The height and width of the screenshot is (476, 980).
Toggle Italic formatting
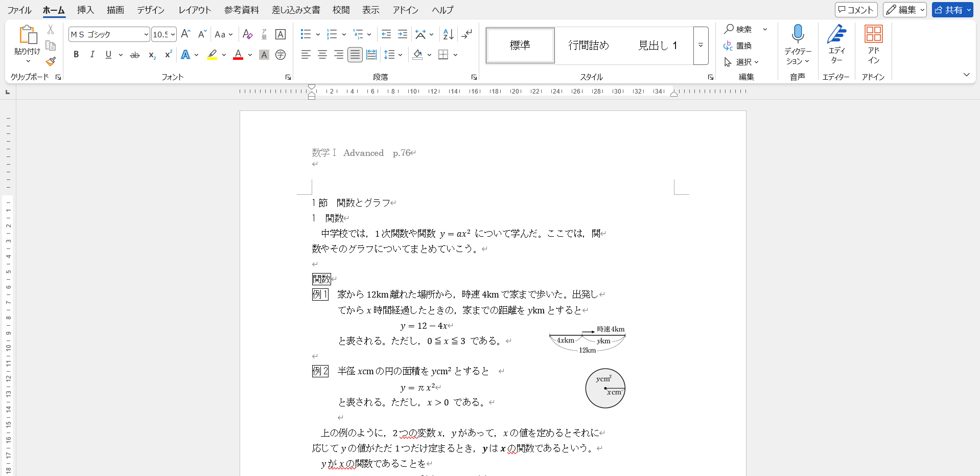(x=92, y=55)
